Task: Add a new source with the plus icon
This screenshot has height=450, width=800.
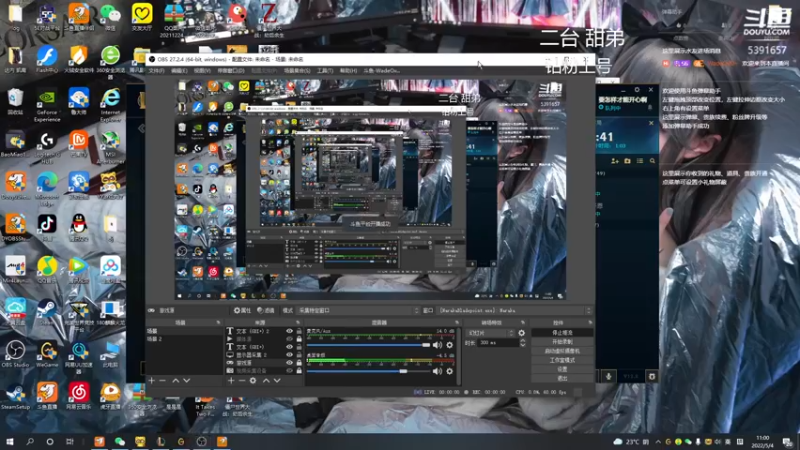Action: (231, 381)
